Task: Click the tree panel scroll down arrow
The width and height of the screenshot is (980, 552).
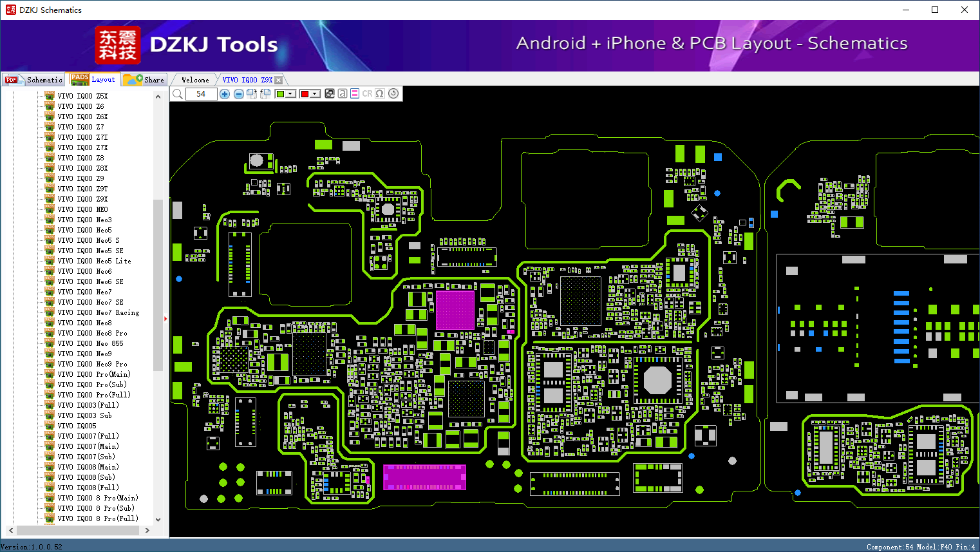Action: [158, 520]
